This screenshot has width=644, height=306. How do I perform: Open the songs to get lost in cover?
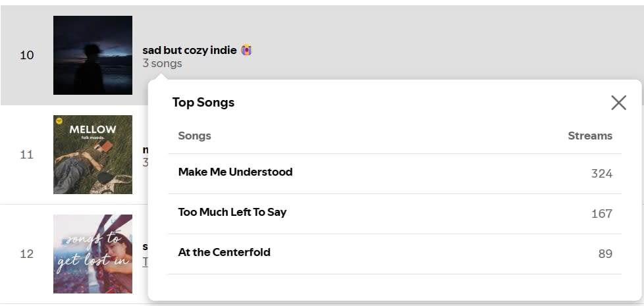click(x=93, y=254)
